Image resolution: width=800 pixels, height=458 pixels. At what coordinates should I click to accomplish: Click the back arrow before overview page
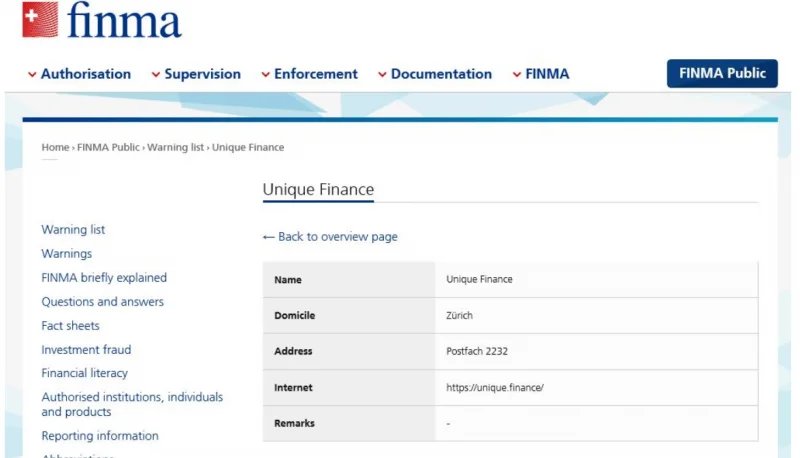[x=268, y=237]
